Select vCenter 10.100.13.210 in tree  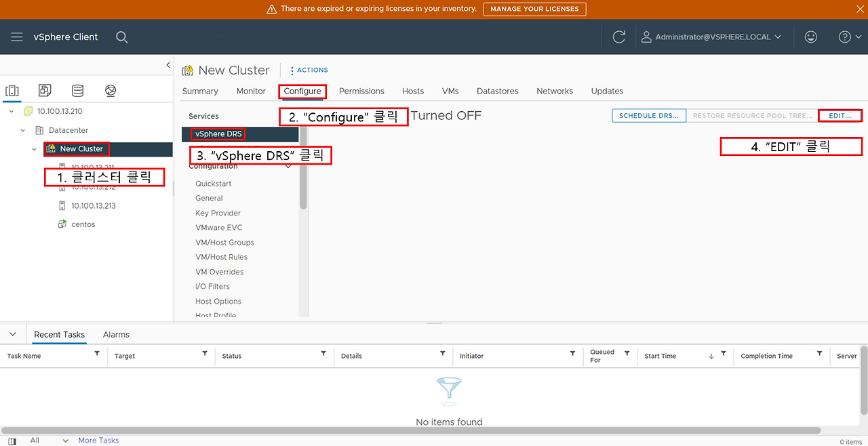(60, 111)
